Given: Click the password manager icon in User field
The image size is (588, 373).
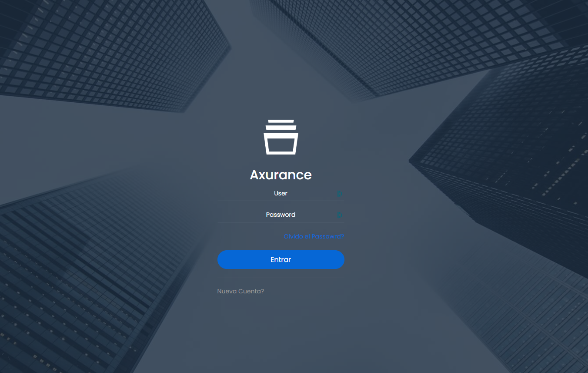Looking at the screenshot, I should pos(340,194).
